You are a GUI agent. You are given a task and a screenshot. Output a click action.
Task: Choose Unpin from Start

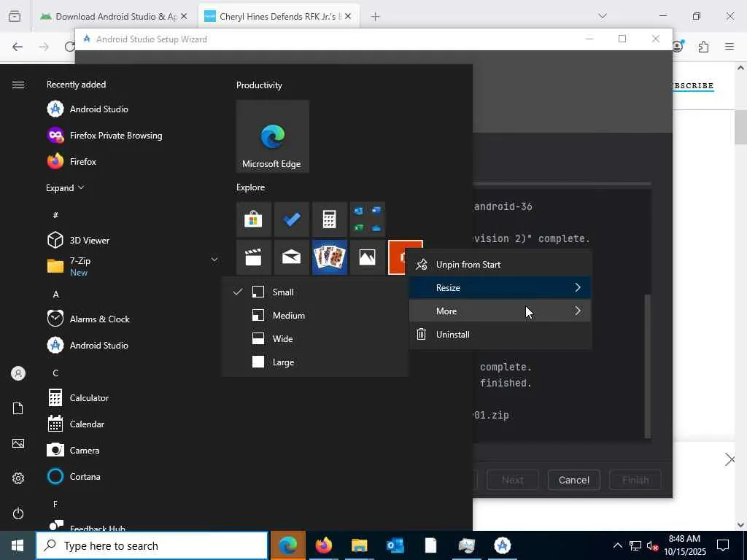pos(500,264)
